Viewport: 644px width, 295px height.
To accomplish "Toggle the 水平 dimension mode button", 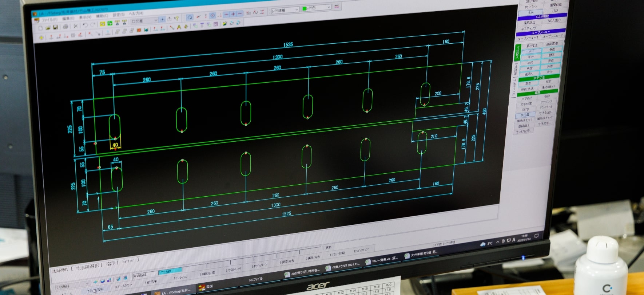I will click(x=532, y=51).
